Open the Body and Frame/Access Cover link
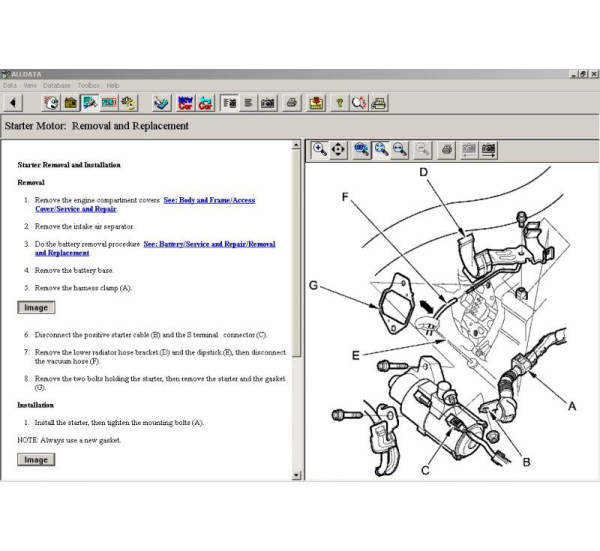The image size is (600, 551). click(209, 200)
